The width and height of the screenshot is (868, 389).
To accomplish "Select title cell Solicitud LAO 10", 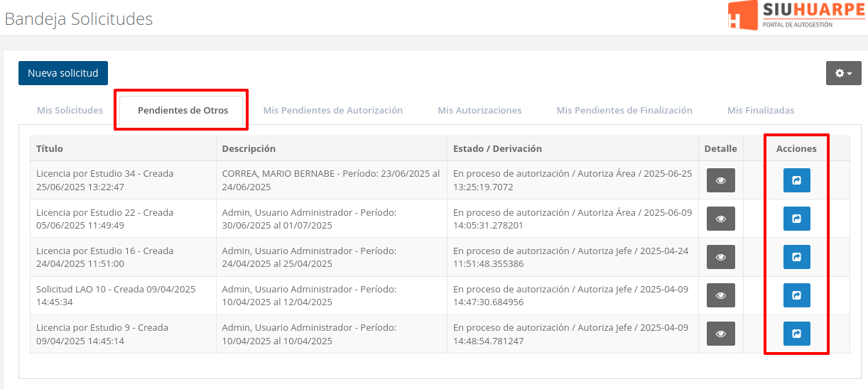I will pyautogui.click(x=123, y=295).
